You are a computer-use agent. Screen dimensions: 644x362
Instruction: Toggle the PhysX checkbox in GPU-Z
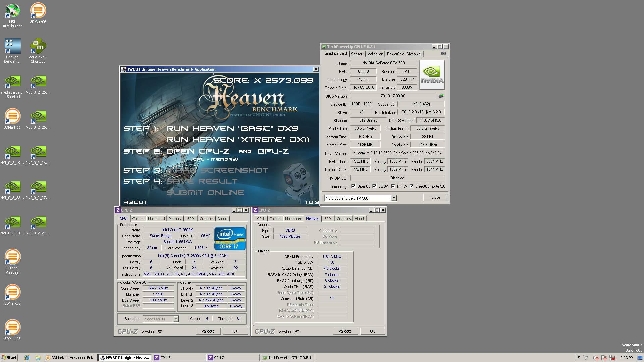(x=393, y=186)
